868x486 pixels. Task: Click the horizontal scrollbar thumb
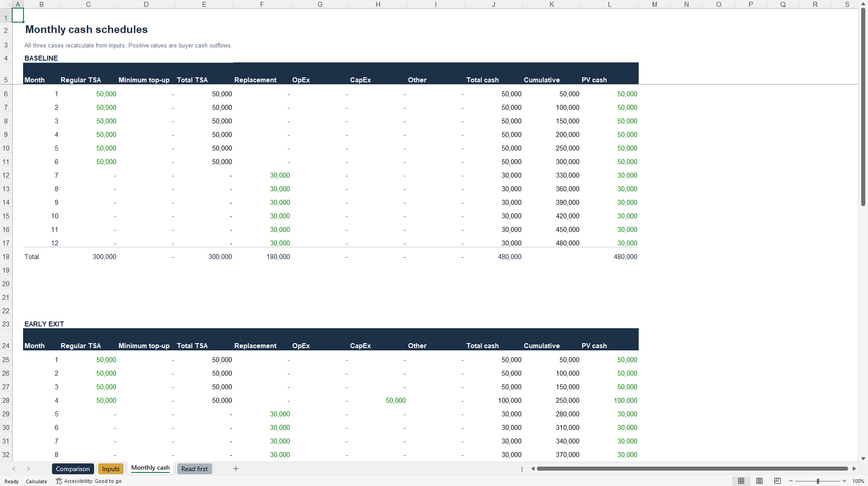692,469
